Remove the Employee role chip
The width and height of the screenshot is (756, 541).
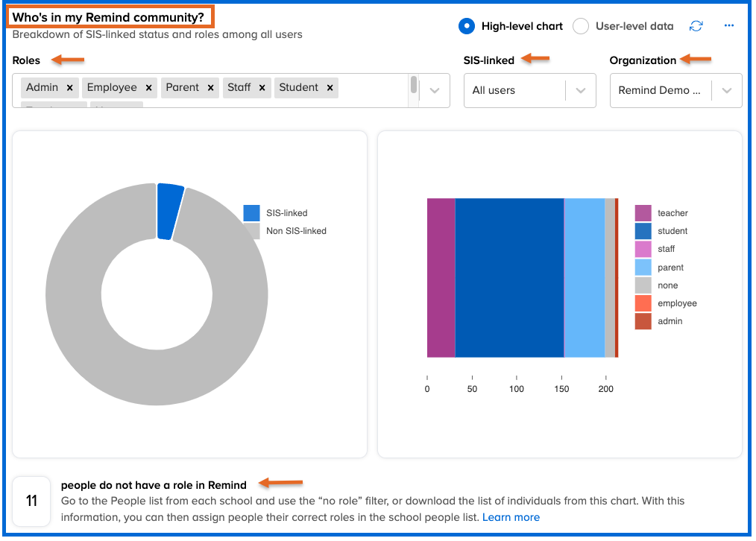(x=149, y=88)
